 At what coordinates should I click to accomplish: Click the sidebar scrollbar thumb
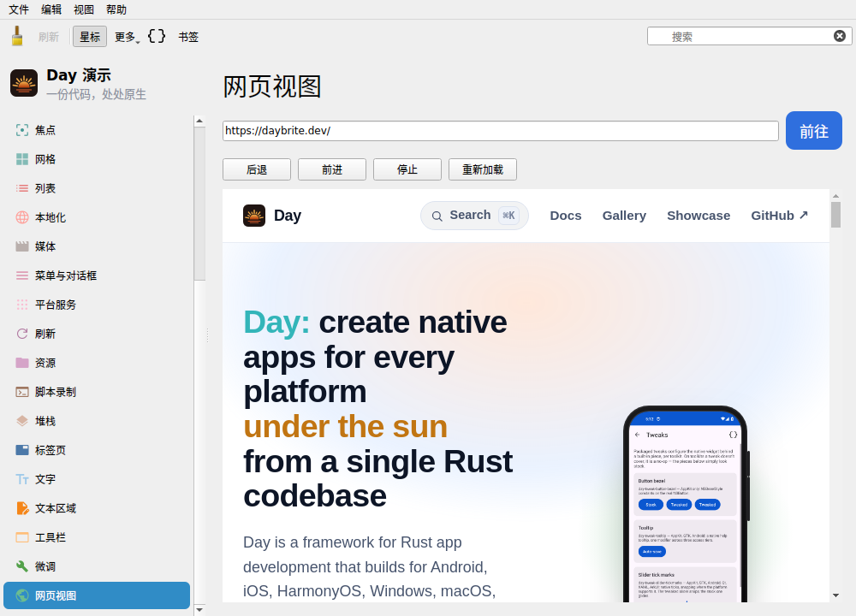click(x=199, y=204)
